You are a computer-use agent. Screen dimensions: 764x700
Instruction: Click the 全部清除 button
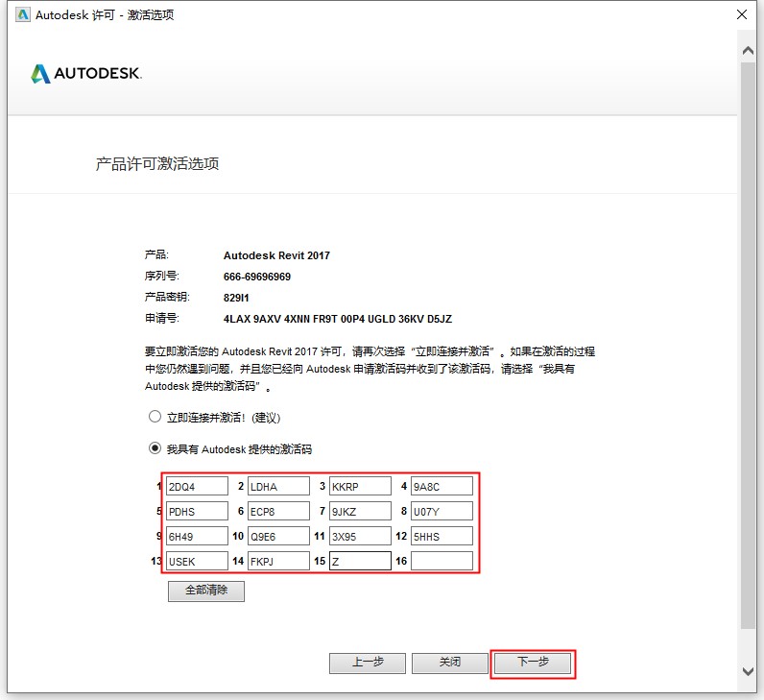(206, 591)
